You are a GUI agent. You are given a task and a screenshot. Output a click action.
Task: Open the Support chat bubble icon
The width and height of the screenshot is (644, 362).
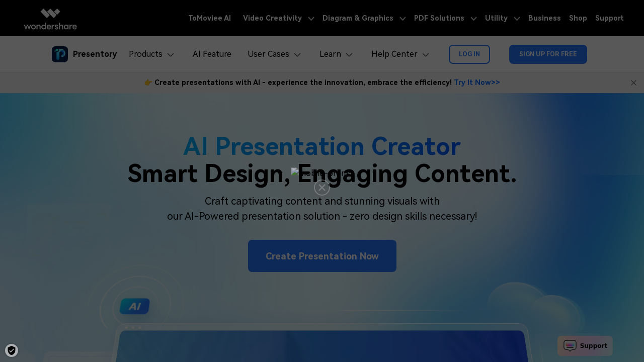[570, 346]
